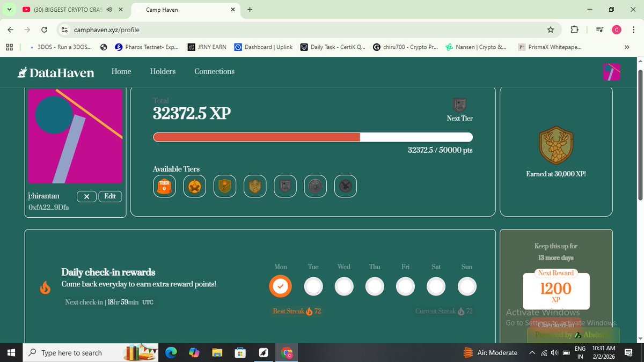Image resolution: width=644 pixels, height=362 pixels.
Task: Select the Camp Haven browser tab
Action: pyautogui.click(x=185, y=10)
